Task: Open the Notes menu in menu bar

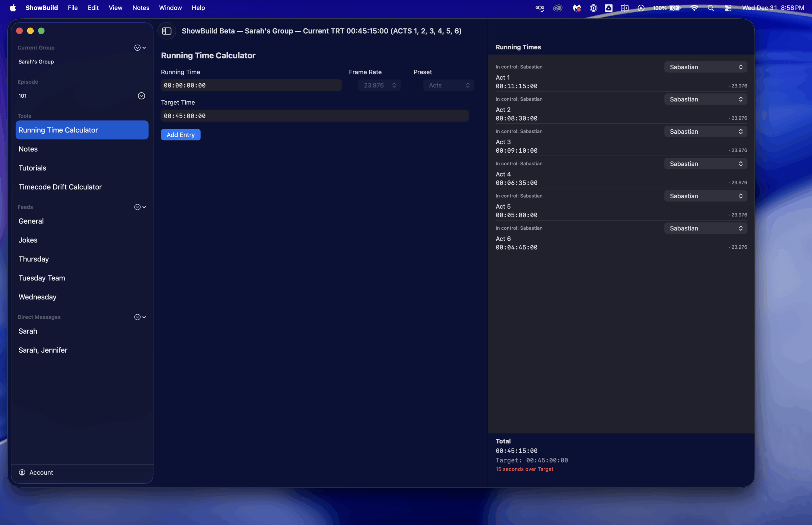Action: tap(141, 8)
